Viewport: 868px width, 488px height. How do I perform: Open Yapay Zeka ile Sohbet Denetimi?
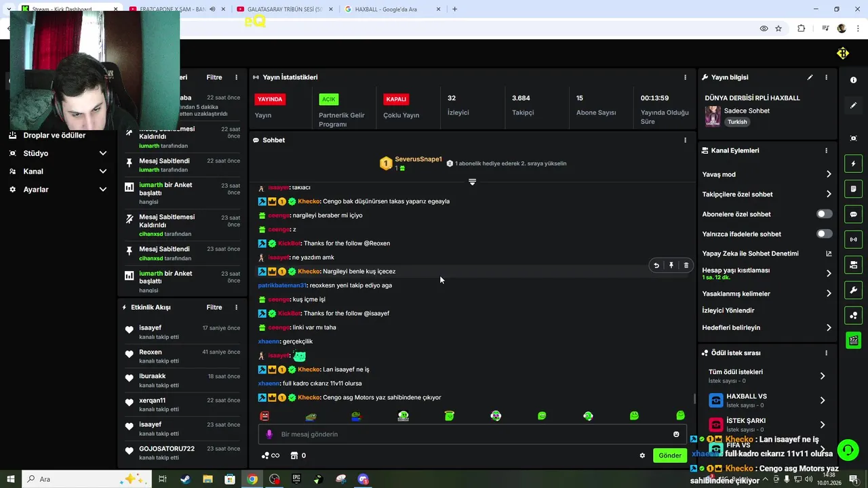[x=750, y=253]
